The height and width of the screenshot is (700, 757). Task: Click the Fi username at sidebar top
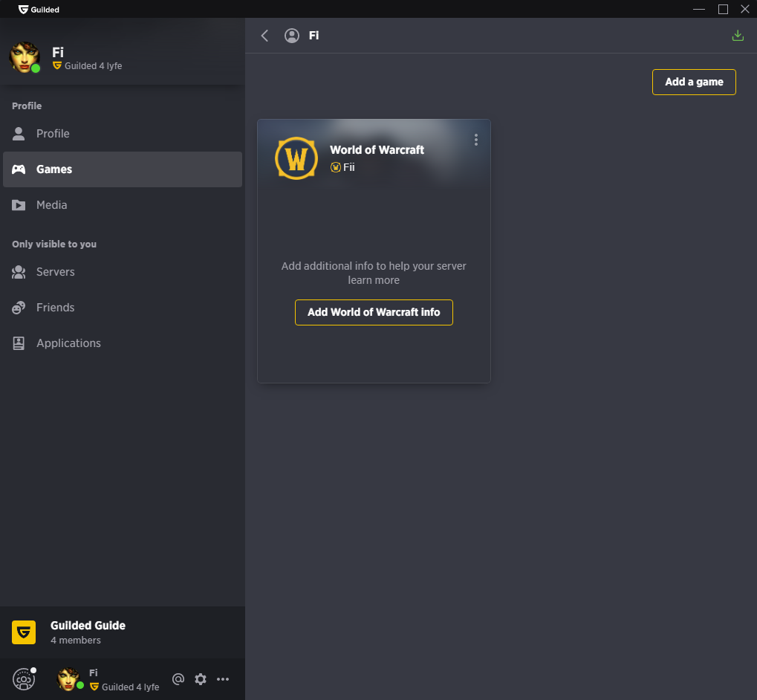[x=58, y=52]
